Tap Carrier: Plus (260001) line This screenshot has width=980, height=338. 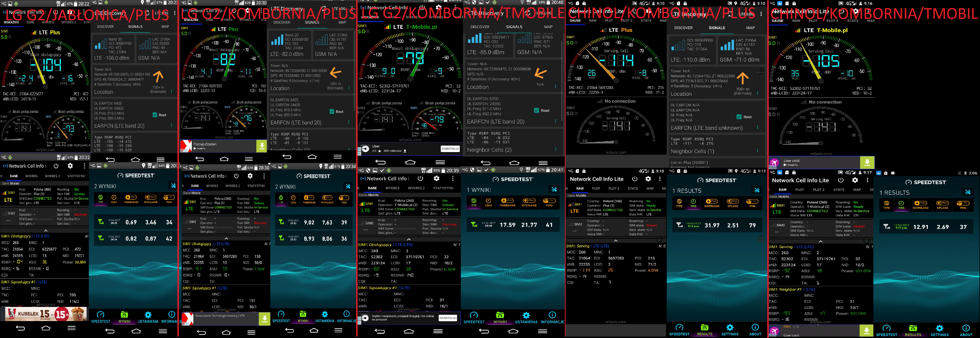pos(689,162)
